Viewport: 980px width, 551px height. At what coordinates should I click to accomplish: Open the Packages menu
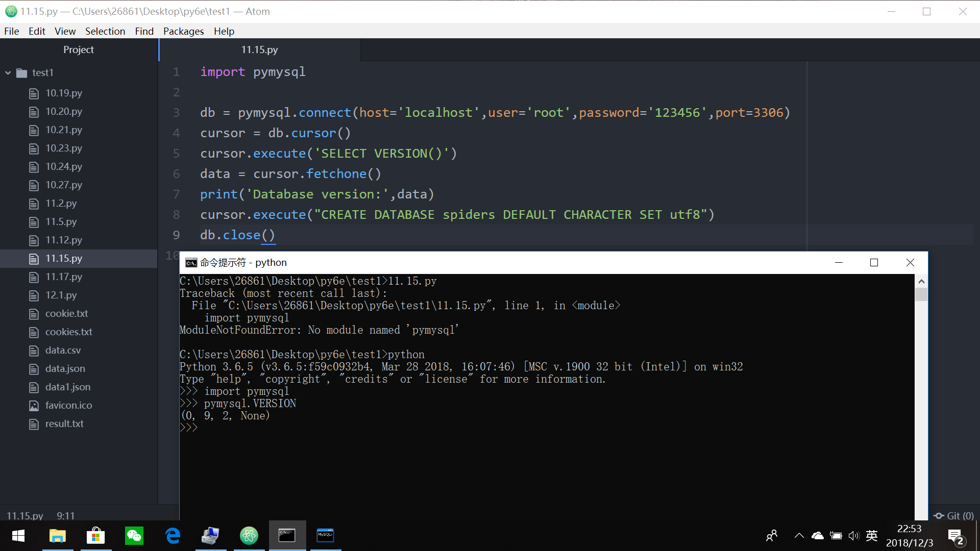183,31
